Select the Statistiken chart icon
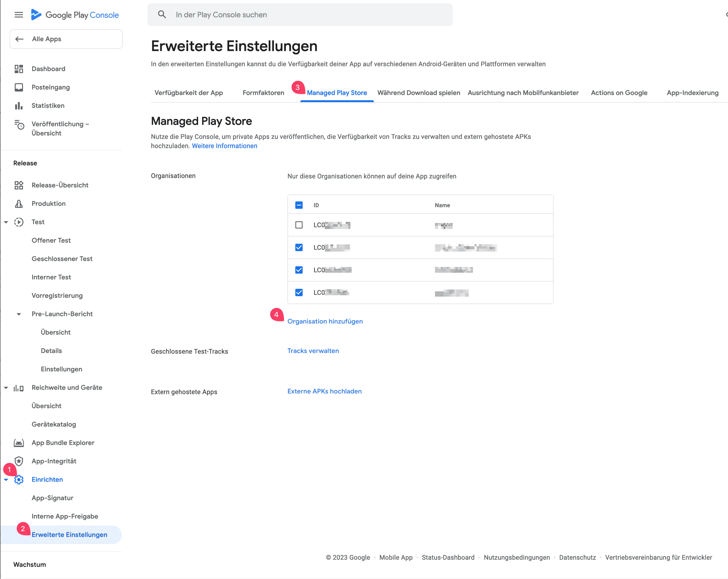The height and width of the screenshot is (579, 728). [19, 105]
